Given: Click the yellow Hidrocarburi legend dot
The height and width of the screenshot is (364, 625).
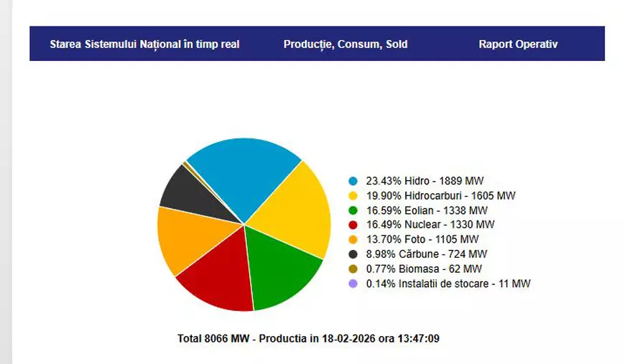Looking at the screenshot, I should 352,195.
